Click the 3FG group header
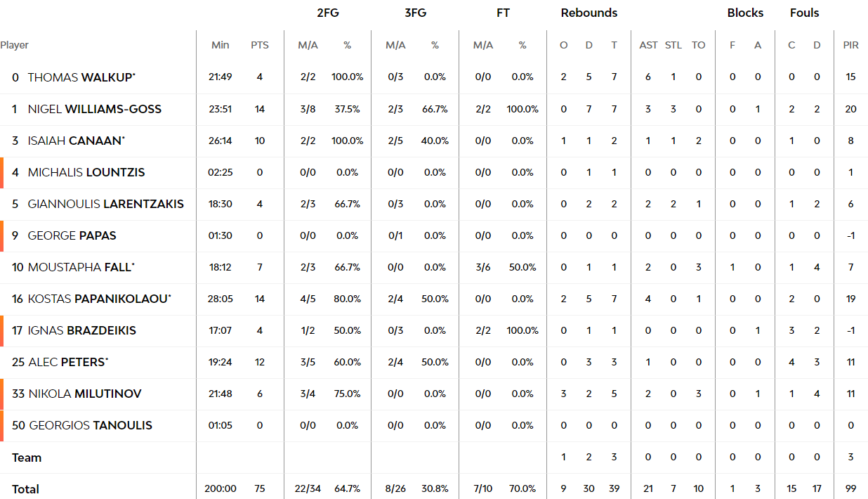This screenshot has width=868, height=499. point(416,13)
